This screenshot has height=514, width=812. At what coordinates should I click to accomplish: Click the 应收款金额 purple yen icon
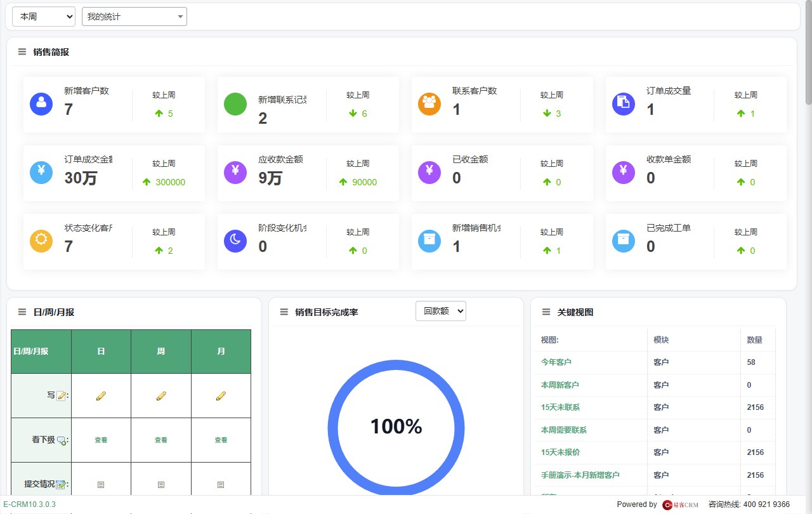pos(235,172)
